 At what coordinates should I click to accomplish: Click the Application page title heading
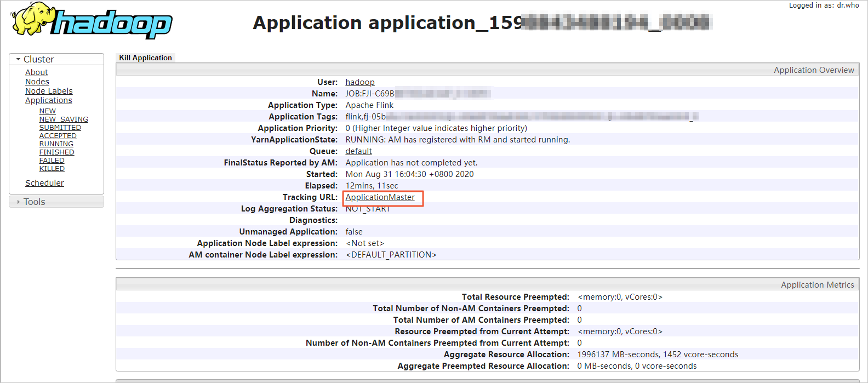482,22
